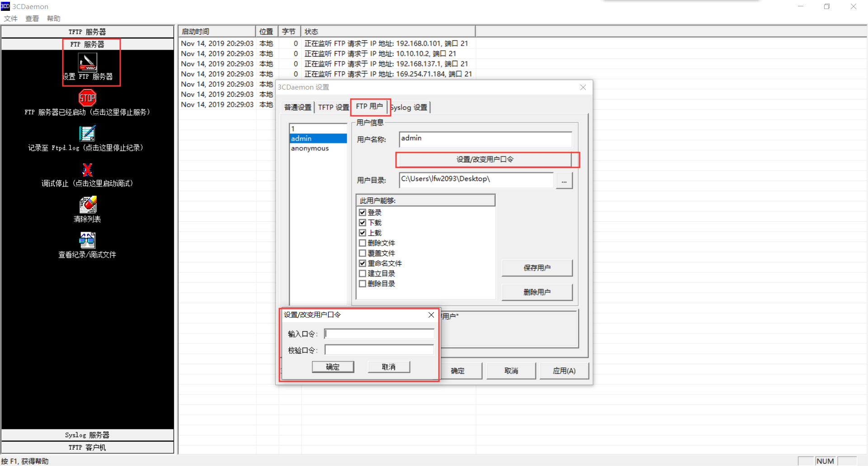This screenshot has width=868, height=466.
Task: Click the red X debug stopped icon
Action: [x=87, y=170]
